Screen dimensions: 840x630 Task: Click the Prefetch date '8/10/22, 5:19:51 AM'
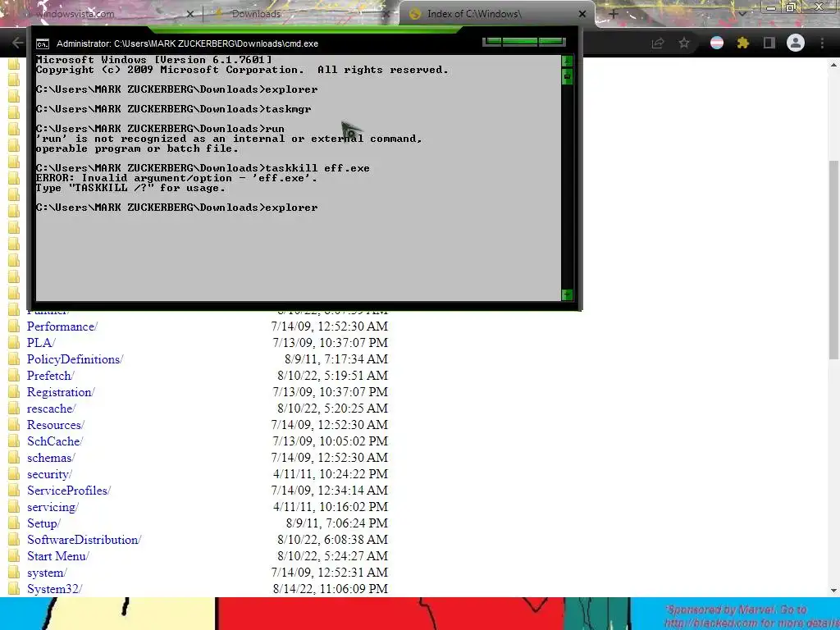point(333,376)
